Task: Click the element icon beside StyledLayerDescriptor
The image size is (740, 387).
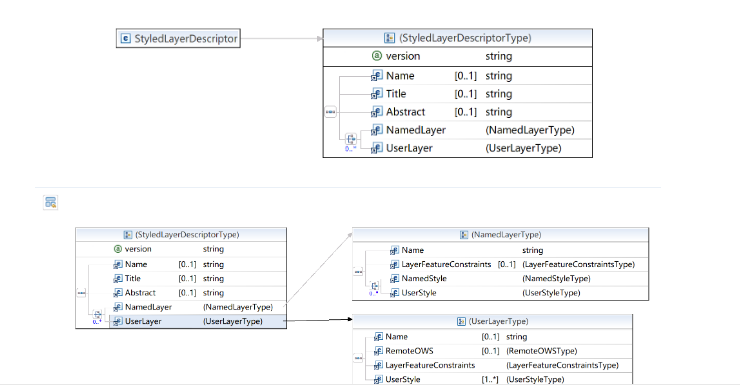Action: click(x=126, y=38)
